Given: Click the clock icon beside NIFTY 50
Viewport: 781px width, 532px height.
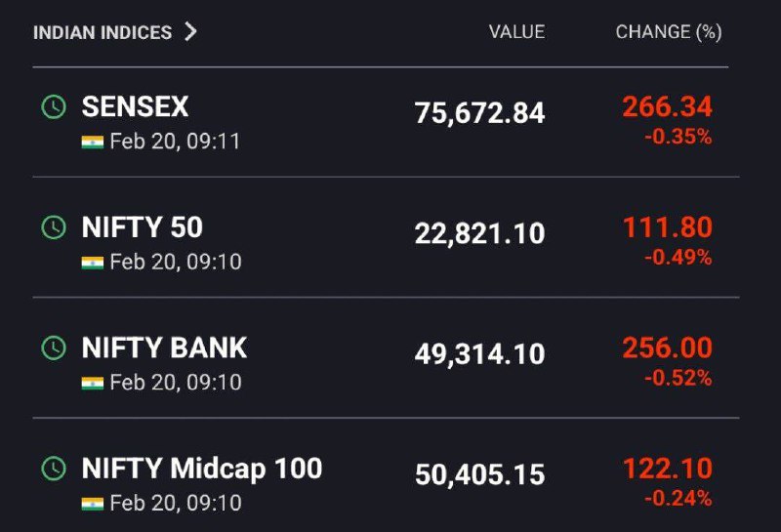Looking at the screenshot, I should coord(54,227).
